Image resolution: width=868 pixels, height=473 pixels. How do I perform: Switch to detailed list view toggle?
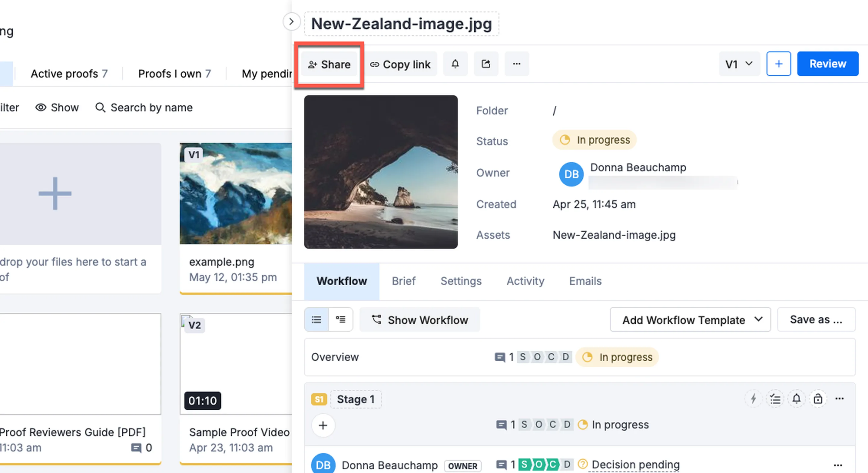coord(341,319)
